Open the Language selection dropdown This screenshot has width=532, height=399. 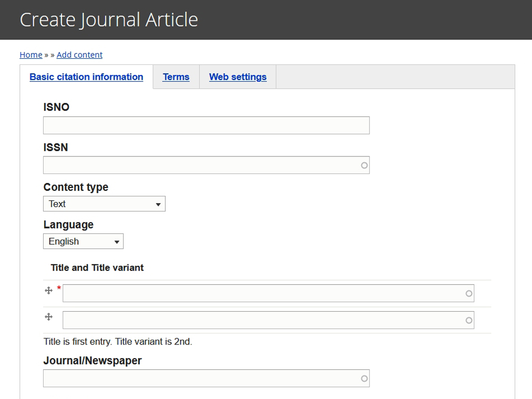pos(83,241)
